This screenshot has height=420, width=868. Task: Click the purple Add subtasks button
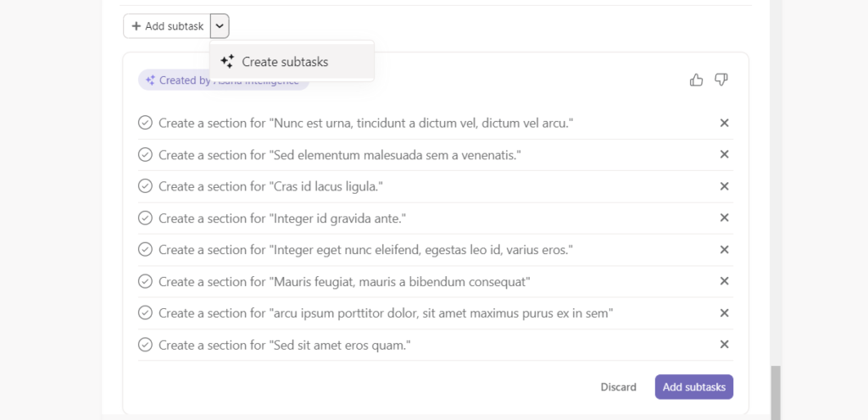(694, 387)
